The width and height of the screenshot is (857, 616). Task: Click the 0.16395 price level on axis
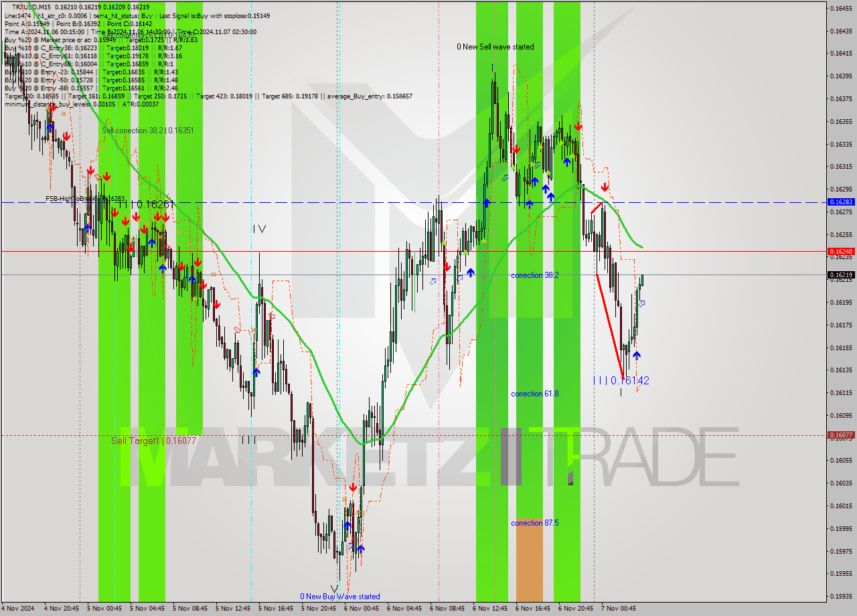coord(842,76)
